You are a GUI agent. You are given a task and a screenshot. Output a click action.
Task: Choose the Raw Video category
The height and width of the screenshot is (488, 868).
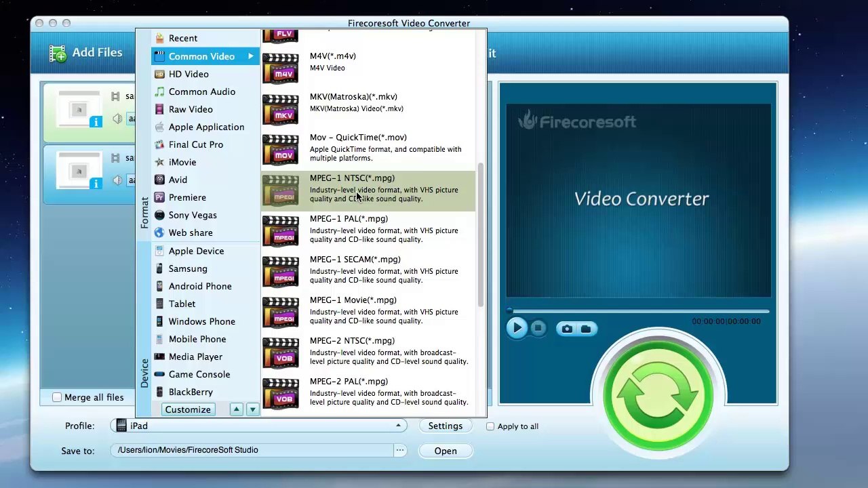(191, 109)
